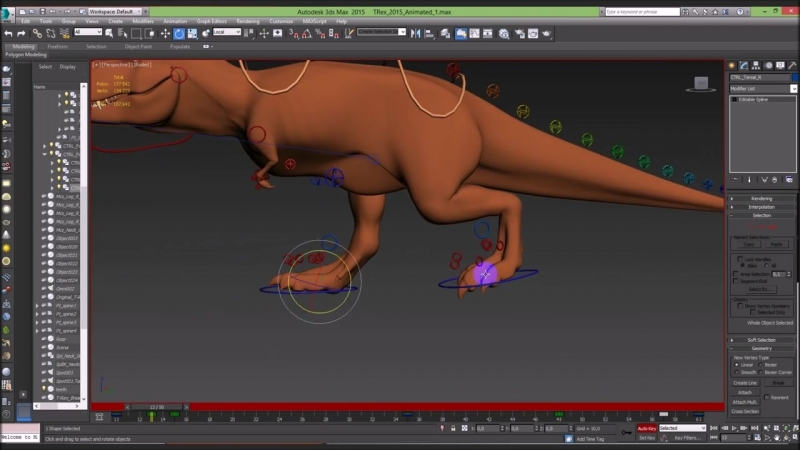This screenshot has width=800, height=450.
Task: Toggle Percent Snap
Action: coord(320,34)
